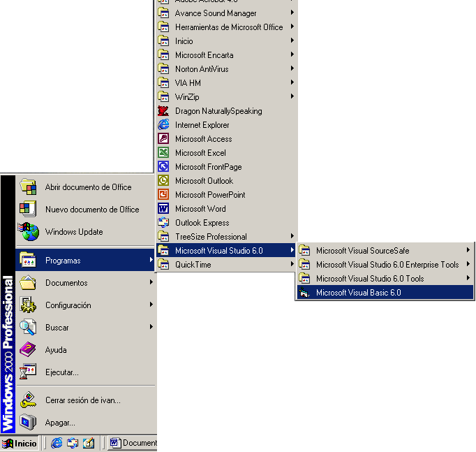Viewport: 476px width, 452px height.
Task: Click Apagar... to shut down
Action: click(x=60, y=423)
